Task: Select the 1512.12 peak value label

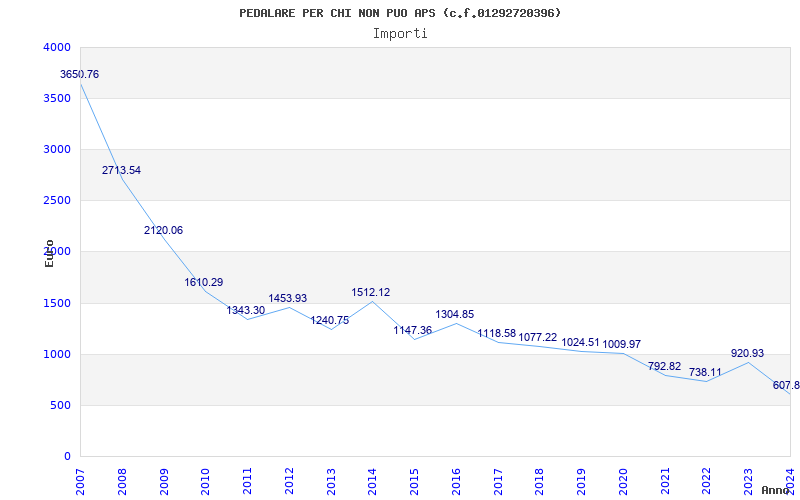Action: point(371,293)
